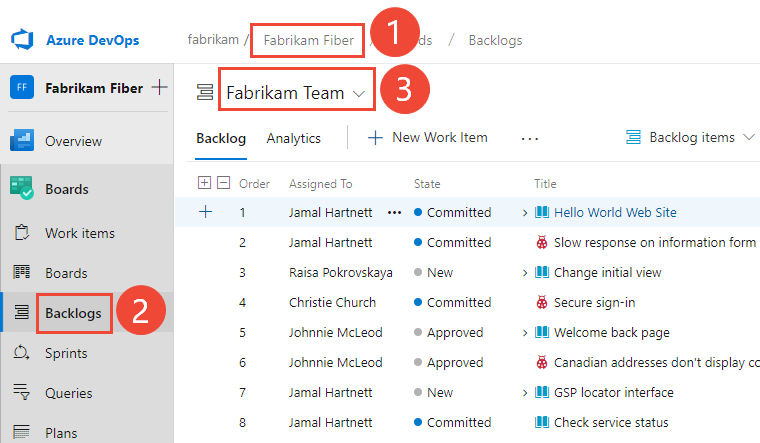The height and width of the screenshot is (443, 760).
Task: Click the bug icon of Canadian addresses item
Action: point(542,362)
